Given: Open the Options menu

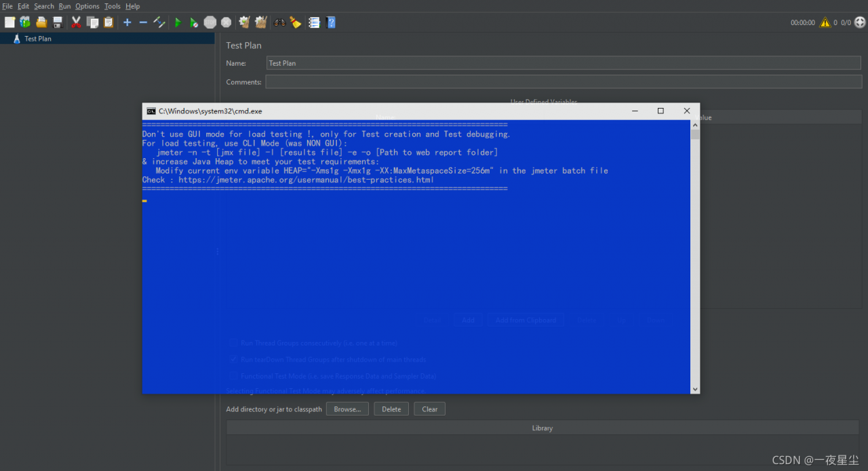Looking at the screenshot, I should click(87, 6).
